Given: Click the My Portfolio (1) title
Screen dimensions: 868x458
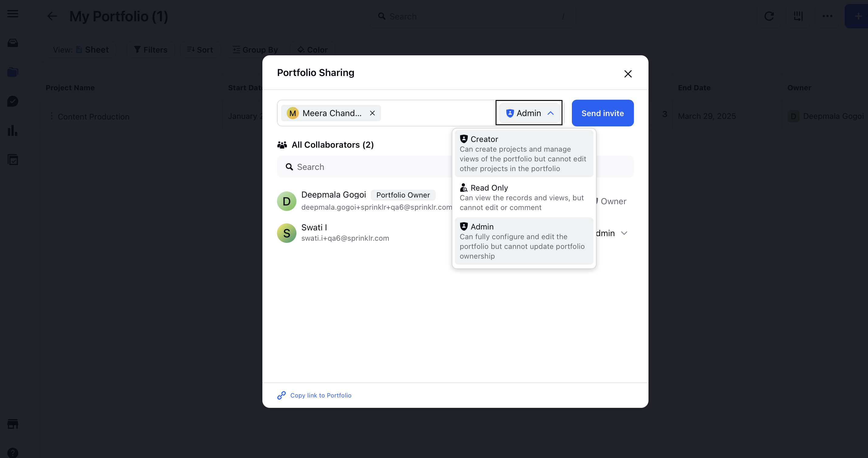Looking at the screenshot, I should [x=119, y=16].
